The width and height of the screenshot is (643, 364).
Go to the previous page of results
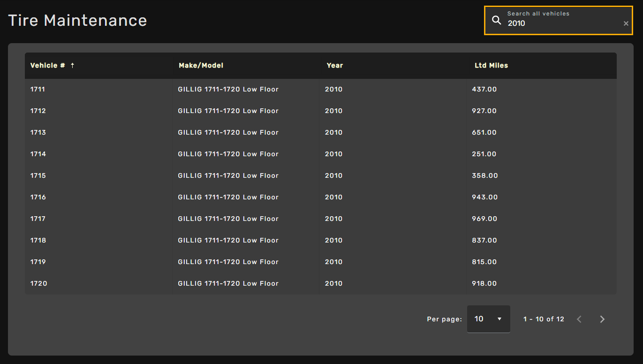(579, 319)
